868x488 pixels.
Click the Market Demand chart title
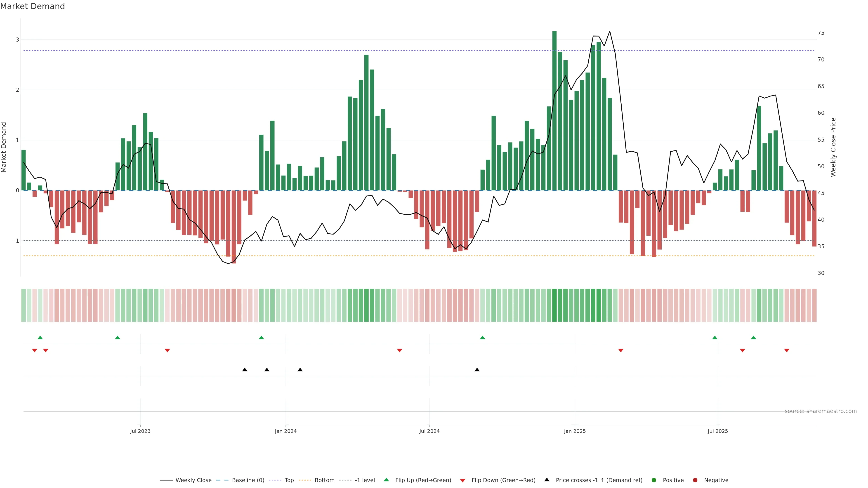click(x=32, y=6)
